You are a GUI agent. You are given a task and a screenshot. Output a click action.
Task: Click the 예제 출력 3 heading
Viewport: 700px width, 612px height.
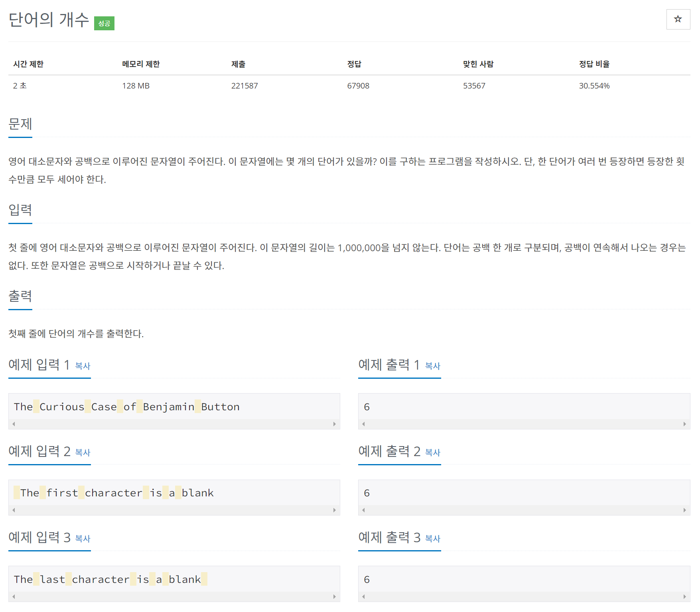pos(389,537)
